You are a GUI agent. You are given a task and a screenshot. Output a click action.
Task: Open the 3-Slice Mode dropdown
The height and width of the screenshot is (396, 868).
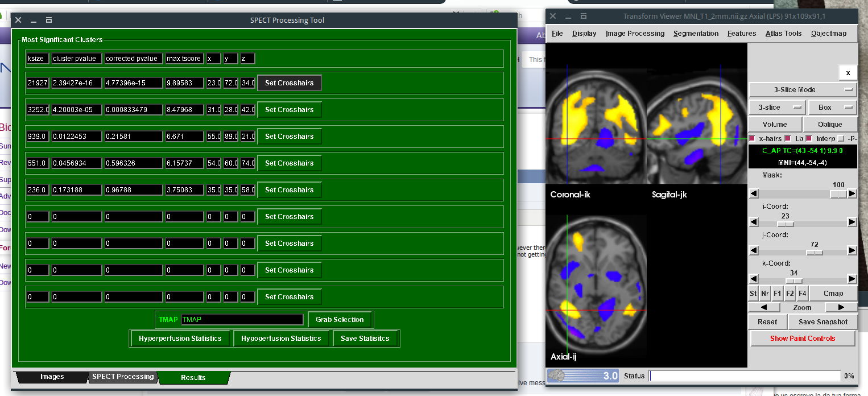point(803,90)
